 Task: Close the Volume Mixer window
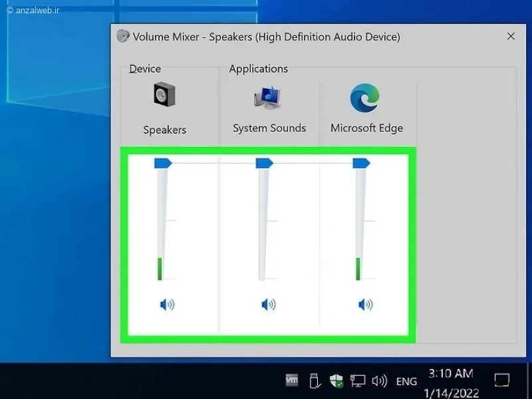pyautogui.click(x=511, y=37)
